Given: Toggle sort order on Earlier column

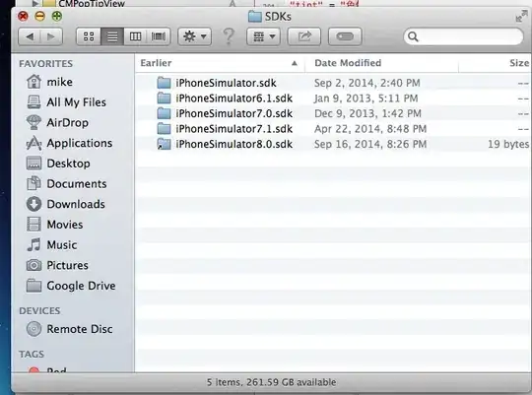Looking at the screenshot, I should click(220, 63).
